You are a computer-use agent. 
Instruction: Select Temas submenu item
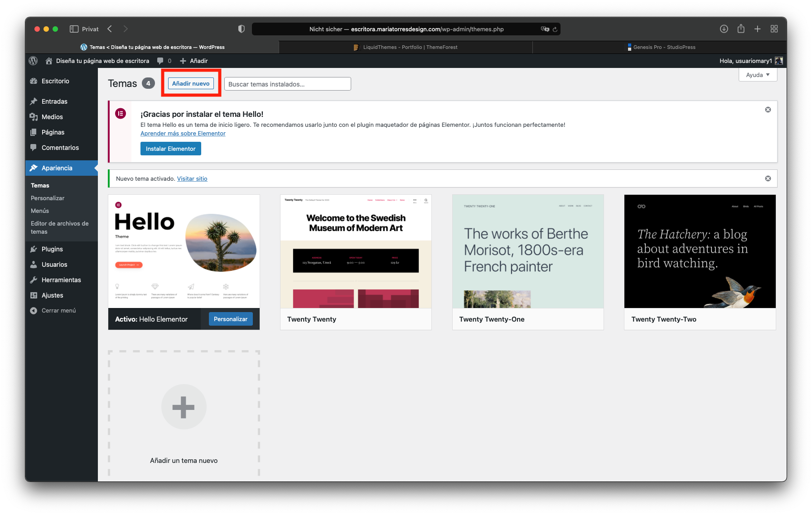[40, 185]
